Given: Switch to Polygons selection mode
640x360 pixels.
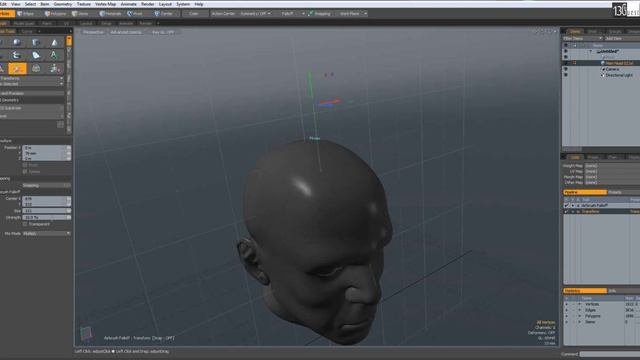Looking at the screenshot, I should coord(55,13).
